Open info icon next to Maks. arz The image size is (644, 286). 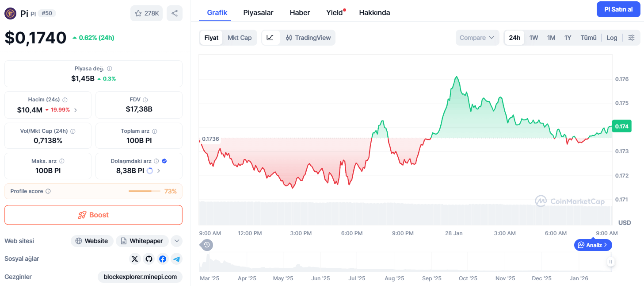[x=62, y=162]
